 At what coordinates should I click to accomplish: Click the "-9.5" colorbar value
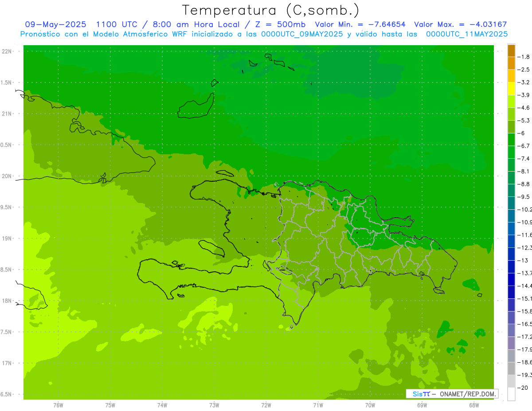[x=524, y=197]
